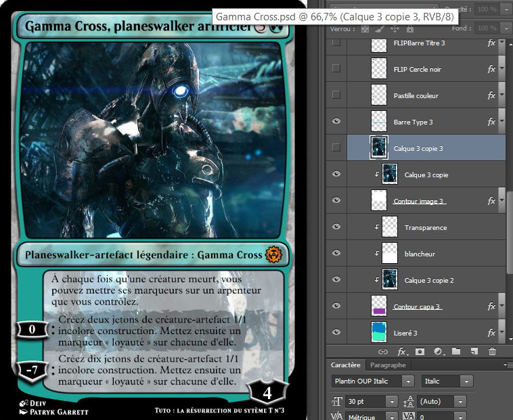The height and width of the screenshot is (420, 513).
Task: Expand effects list of Barre Type 3
Action: (502, 122)
